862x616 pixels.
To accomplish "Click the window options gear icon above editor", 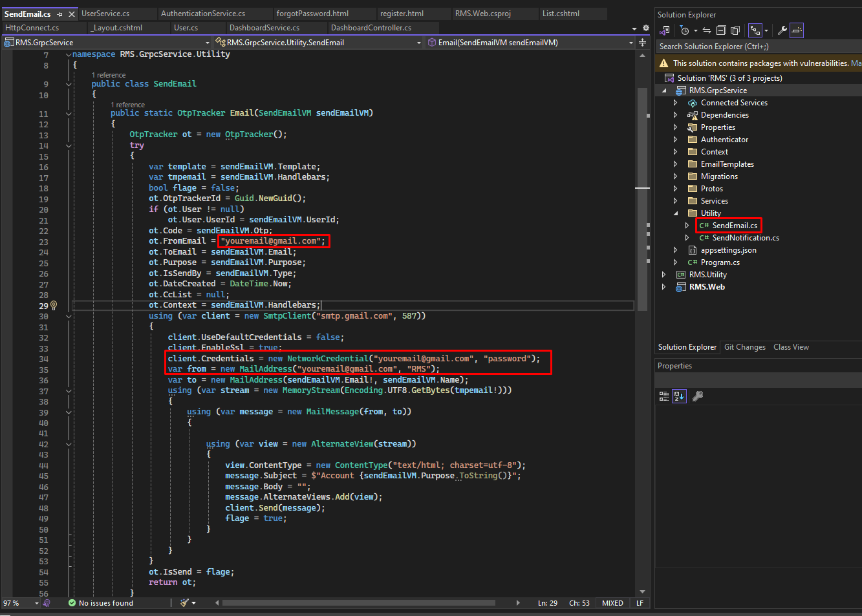I will coord(645,28).
